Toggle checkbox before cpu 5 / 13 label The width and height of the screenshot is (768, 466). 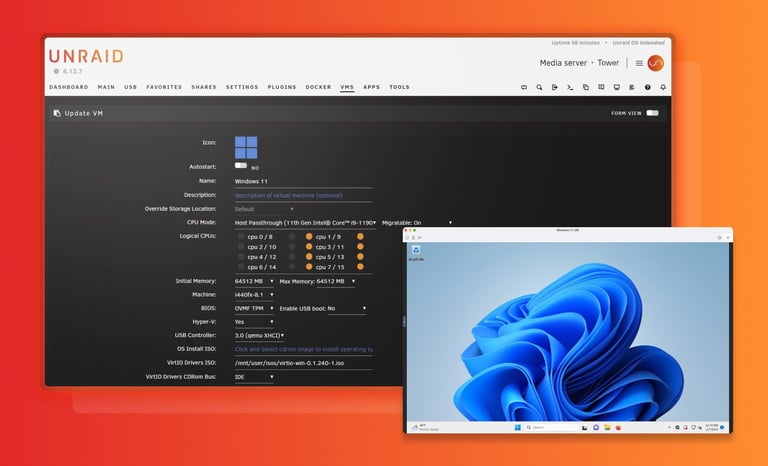309,257
